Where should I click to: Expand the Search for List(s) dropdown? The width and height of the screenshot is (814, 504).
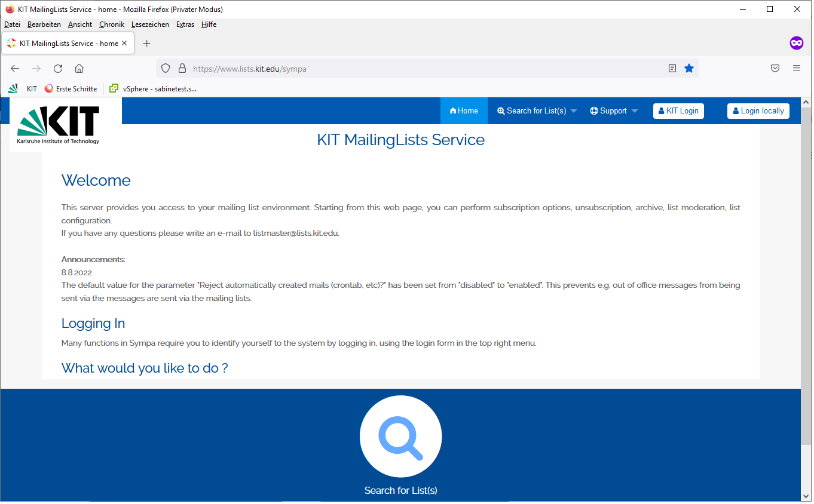click(x=537, y=111)
